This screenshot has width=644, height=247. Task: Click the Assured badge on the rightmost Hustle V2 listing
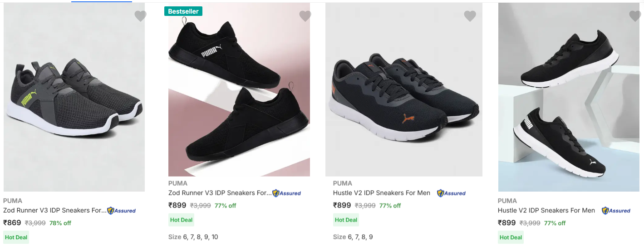pos(616,211)
